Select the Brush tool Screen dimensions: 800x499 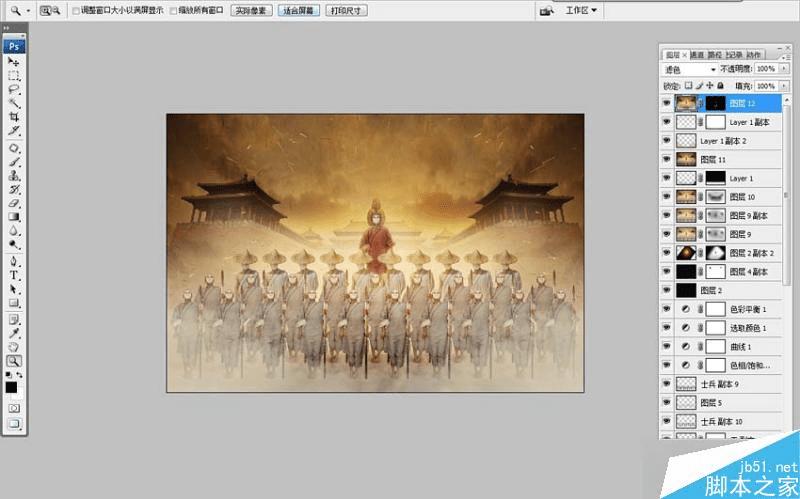(14, 162)
